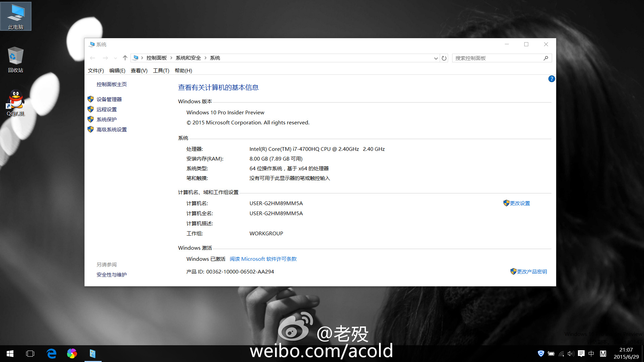Launch Microsoft Edge from taskbar
Viewport: 644px width, 362px height.
51,354
